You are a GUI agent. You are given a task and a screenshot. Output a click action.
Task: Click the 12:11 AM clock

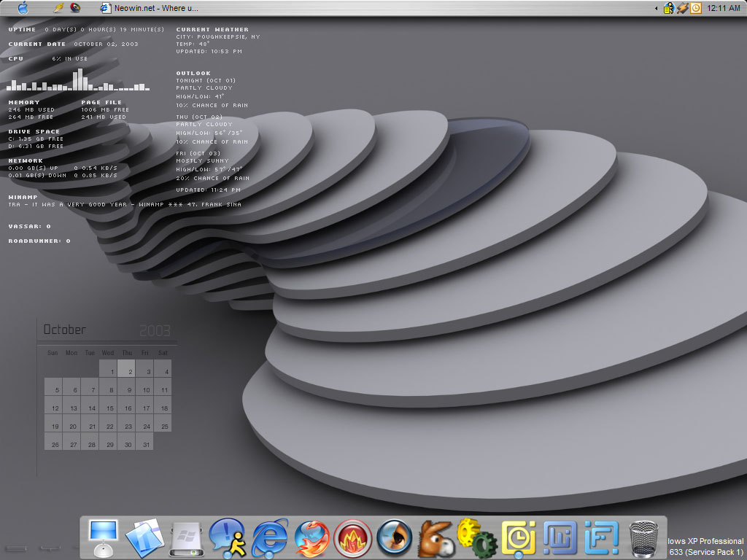point(724,8)
